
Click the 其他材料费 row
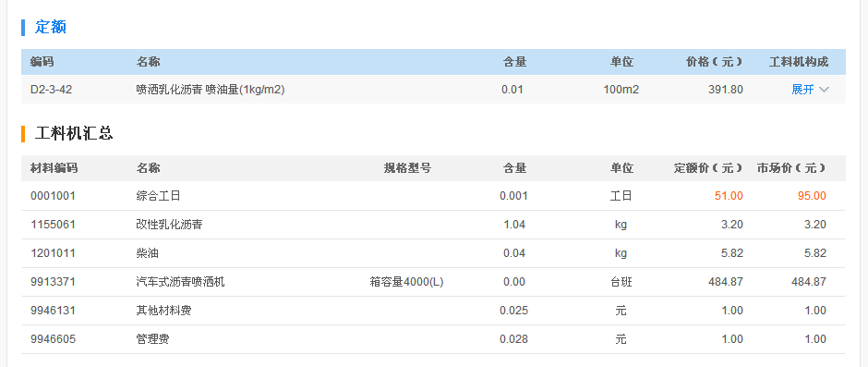(x=433, y=311)
